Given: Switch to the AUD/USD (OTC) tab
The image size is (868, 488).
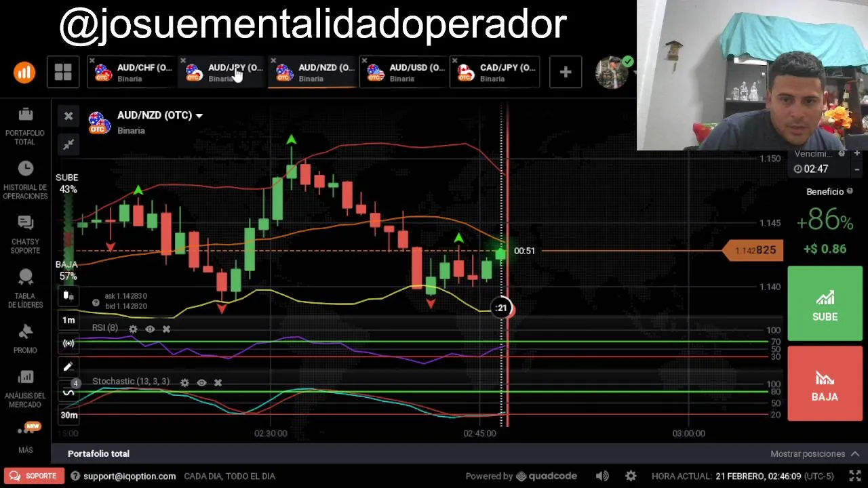Looking at the screenshot, I should tap(405, 72).
